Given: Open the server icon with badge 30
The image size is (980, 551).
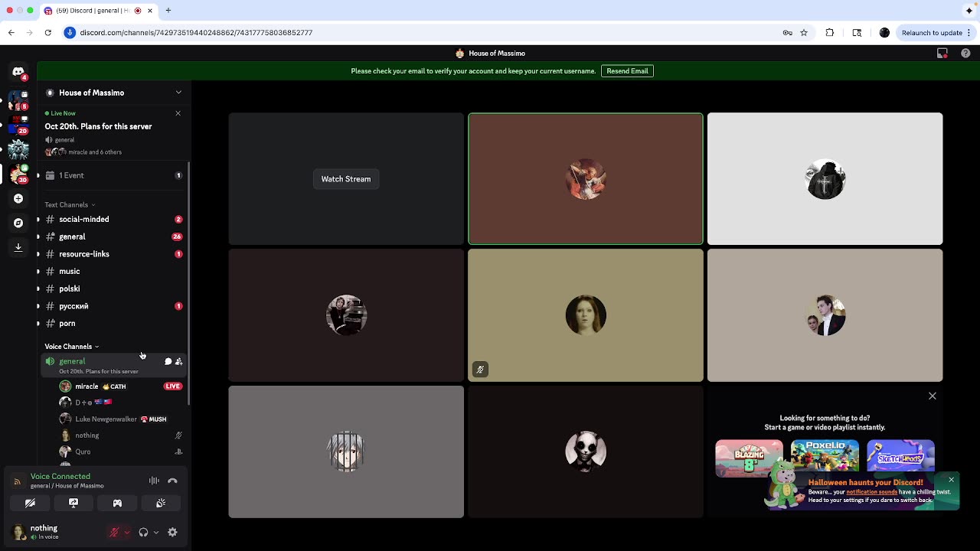Looking at the screenshot, I should tap(18, 174).
